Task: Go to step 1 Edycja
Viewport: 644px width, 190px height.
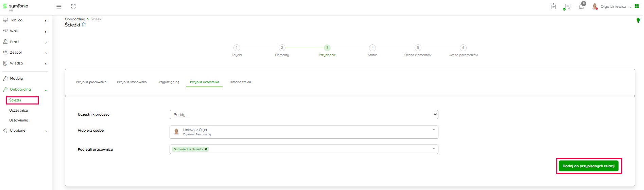Action: click(237, 48)
